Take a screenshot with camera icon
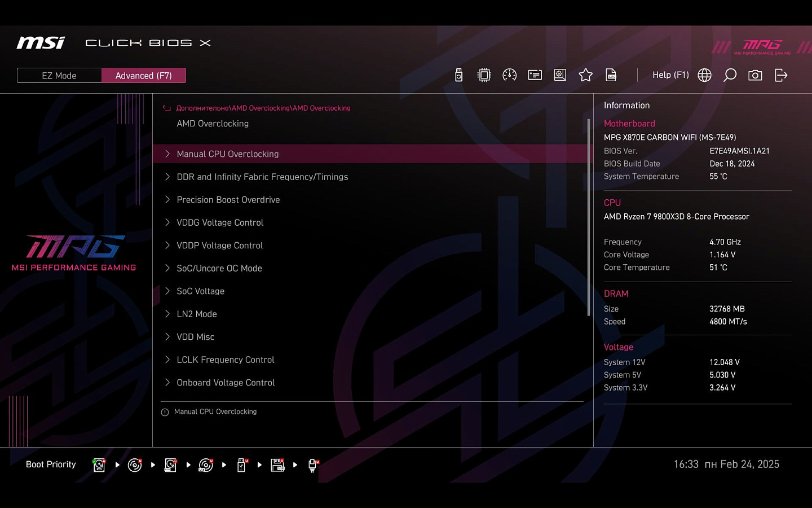The width and height of the screenshot is (812, 508). pos(755,75)
